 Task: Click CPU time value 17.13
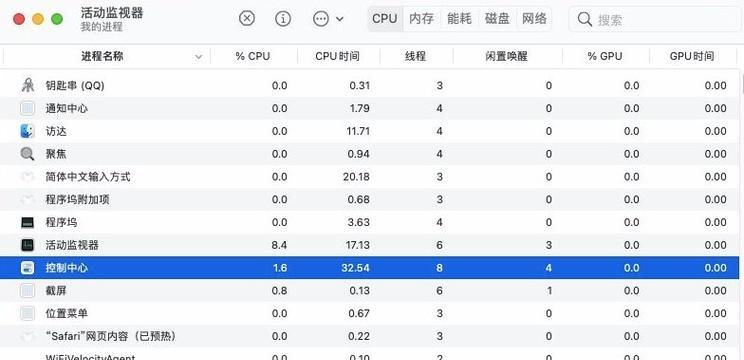pos(358,245)
